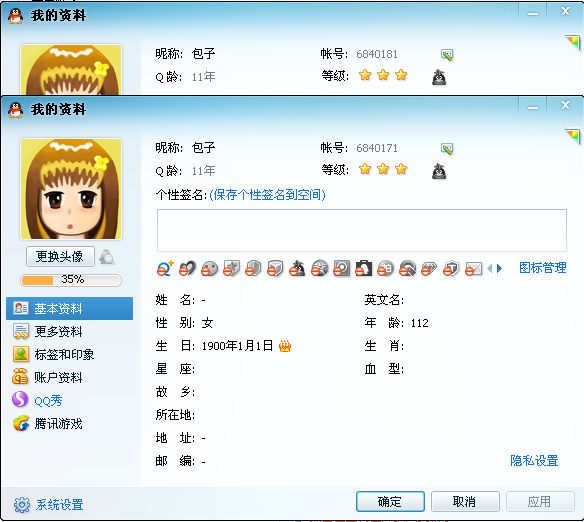Viewport: 584px width, 522px height.
Task: Click the QQ penguin logo in front title bar
Action: 16,110
